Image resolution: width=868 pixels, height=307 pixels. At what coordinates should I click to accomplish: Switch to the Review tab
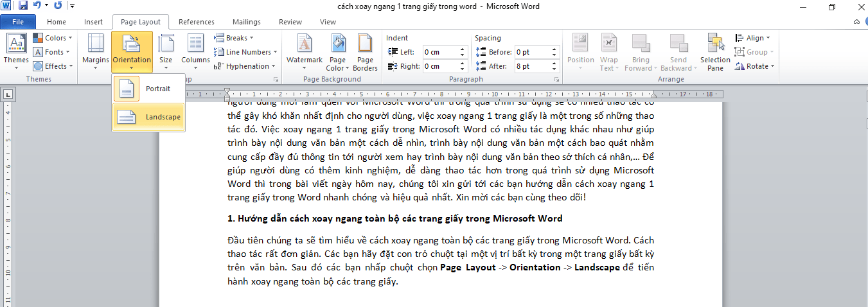[290, 22]
